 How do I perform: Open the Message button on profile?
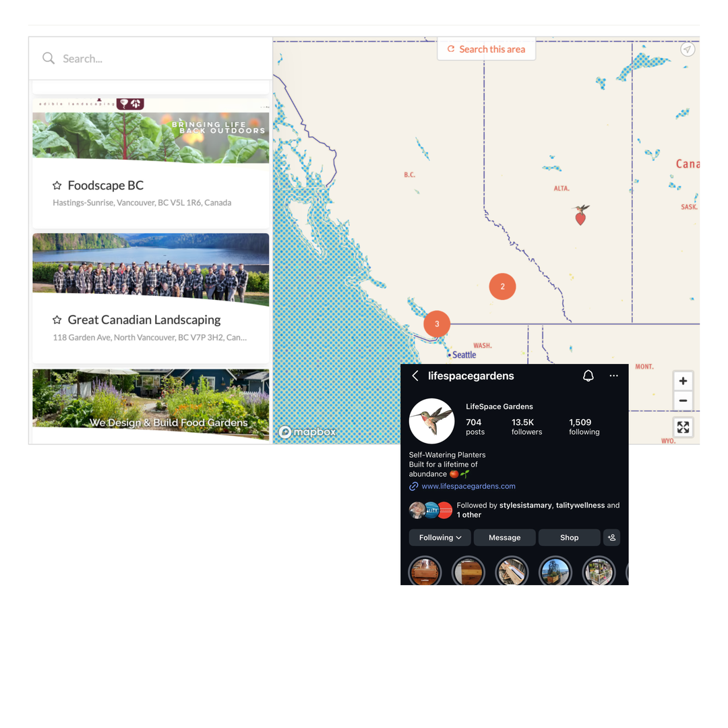[505, 538]
